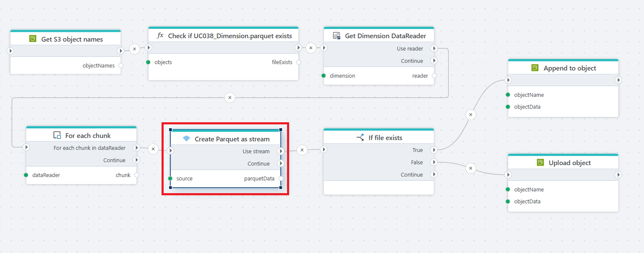Remove link between Get S3 and Check nodes
Viewport: 644px width, 253px height.
(x=134, y=49)
